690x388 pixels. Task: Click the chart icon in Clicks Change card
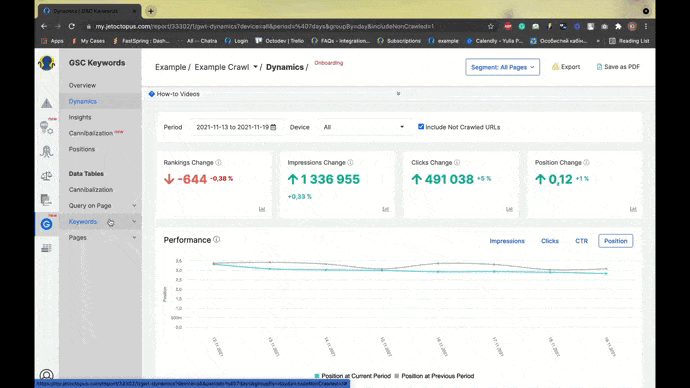click(x=509, y=209)
